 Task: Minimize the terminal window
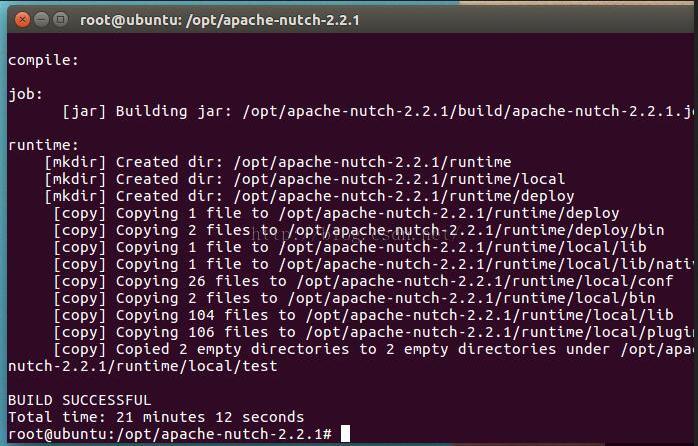(x=41, y=20)
